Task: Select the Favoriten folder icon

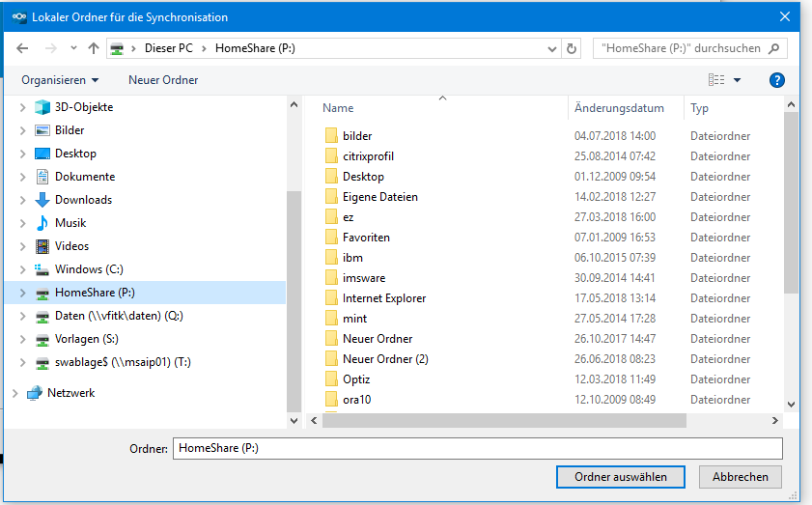Action: (331, 238)
